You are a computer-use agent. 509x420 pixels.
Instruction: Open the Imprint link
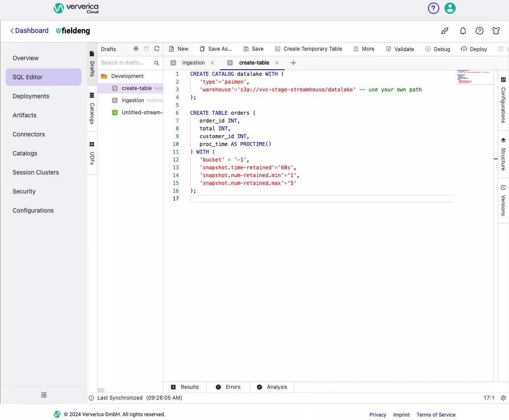click(x=402, y=415)
